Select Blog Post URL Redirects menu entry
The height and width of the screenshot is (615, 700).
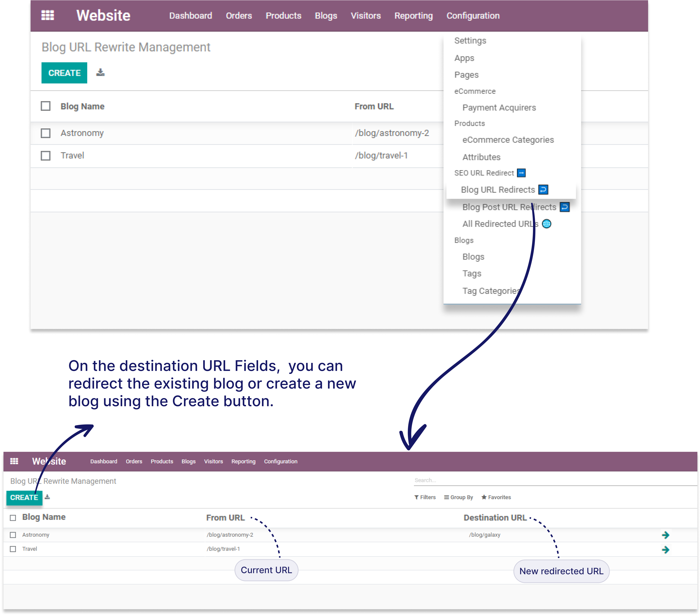(x=509, y=207)
